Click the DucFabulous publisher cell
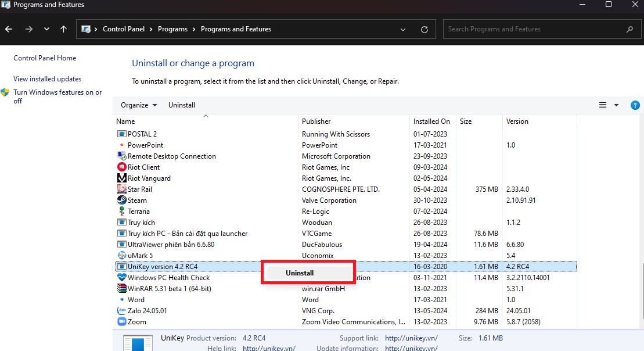 tap(322, 245)
